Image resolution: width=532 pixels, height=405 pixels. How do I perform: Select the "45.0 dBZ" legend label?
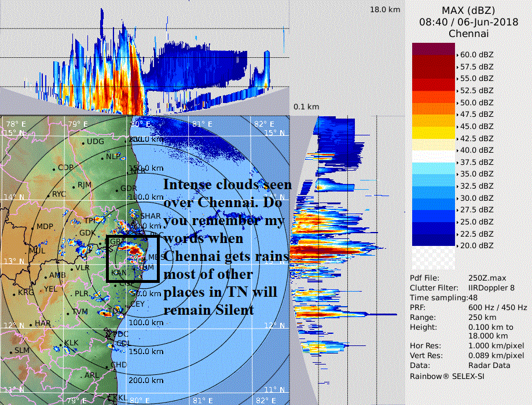pos(476,126)
